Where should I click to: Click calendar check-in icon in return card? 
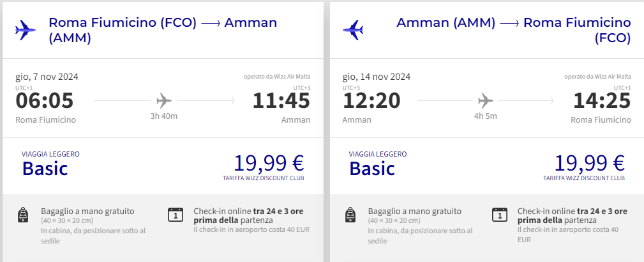pos(499,215)
